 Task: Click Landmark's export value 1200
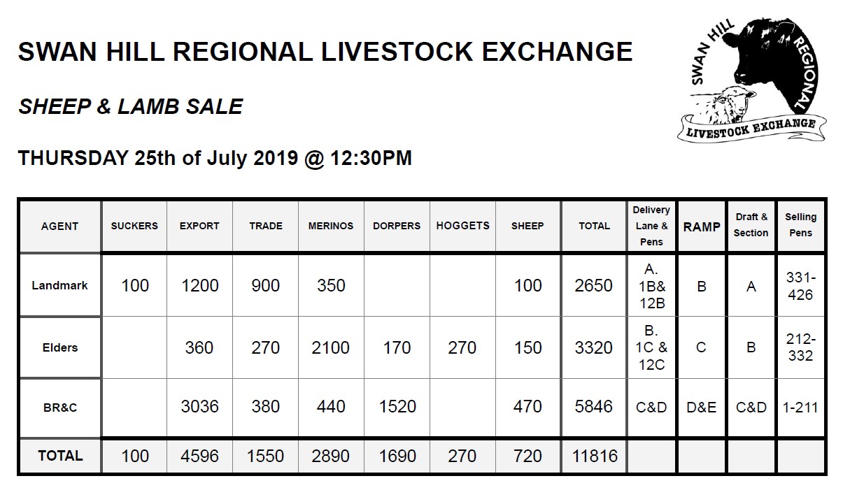point(199,285)
